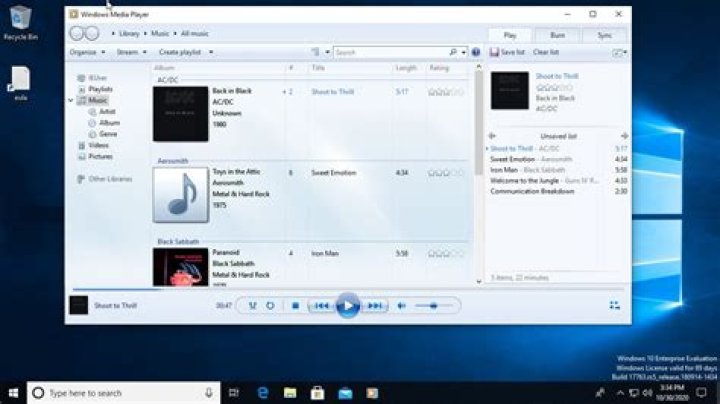Open the Windows Start menu
This screenshot has height=404, width=720.
pos(13,393)
